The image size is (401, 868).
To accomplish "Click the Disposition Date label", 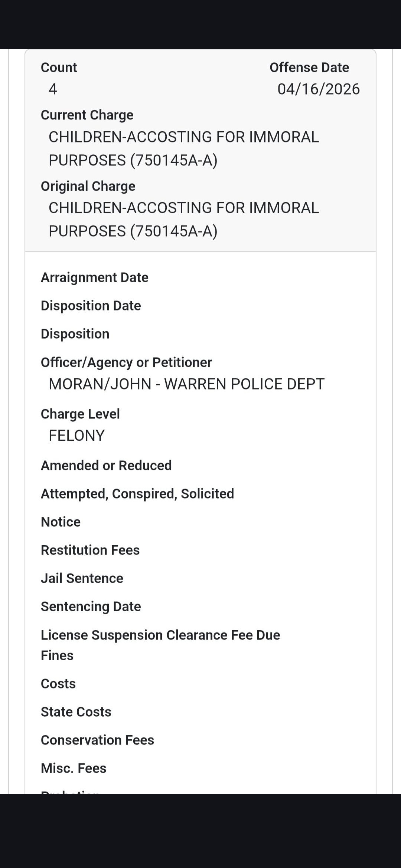I will tap(91, 306).
